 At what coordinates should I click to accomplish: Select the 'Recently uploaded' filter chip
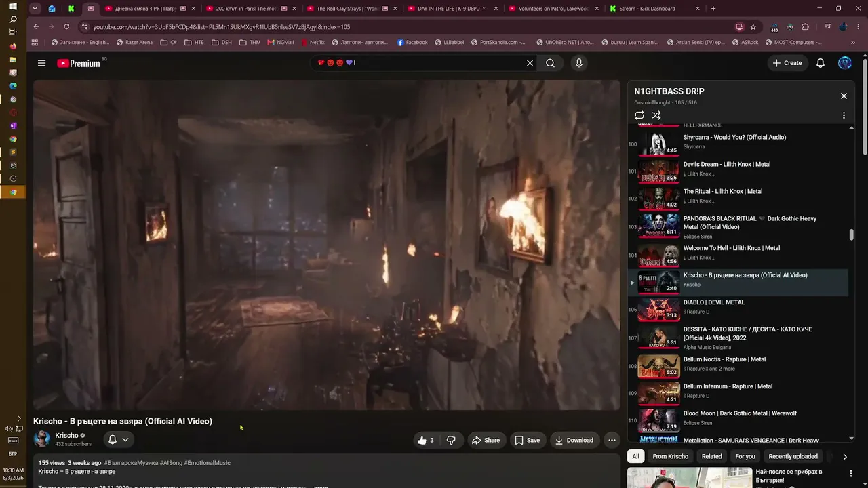pyautogui.click(x=793, y=456)
